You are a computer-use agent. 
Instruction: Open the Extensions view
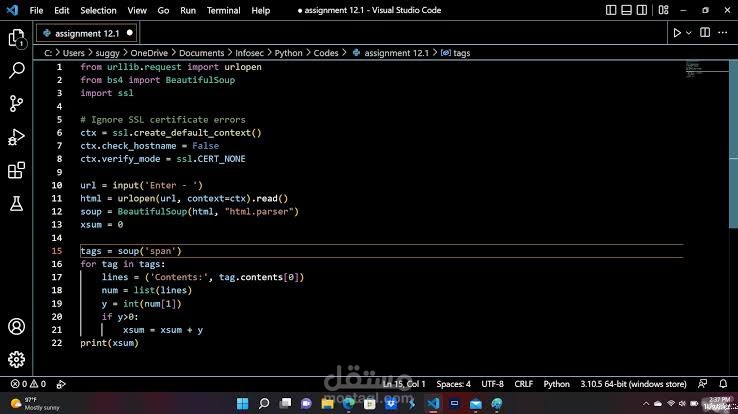pyautogui.click(x=16, y=170)
